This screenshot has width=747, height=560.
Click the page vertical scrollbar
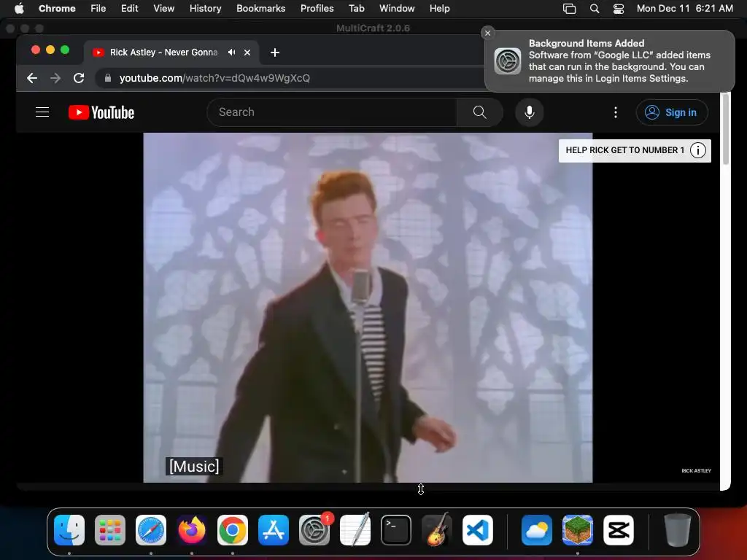(726, 128)
